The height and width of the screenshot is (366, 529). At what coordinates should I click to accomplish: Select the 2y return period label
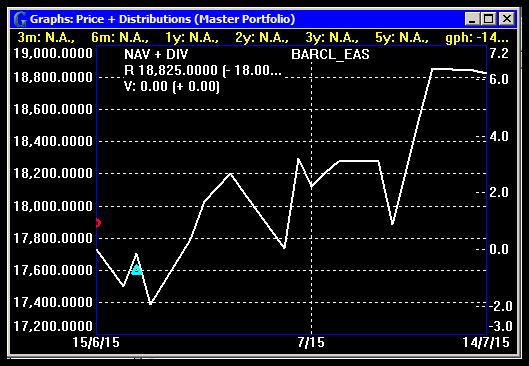pyautogui.click(x=262, y=37)
